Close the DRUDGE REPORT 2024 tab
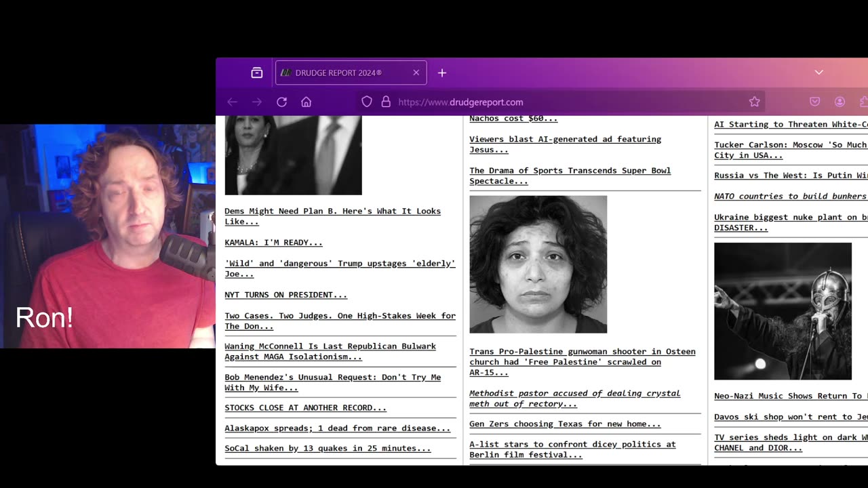Image resolution: width=868 pixels, height=488 pixels. [x=416, y=73]
